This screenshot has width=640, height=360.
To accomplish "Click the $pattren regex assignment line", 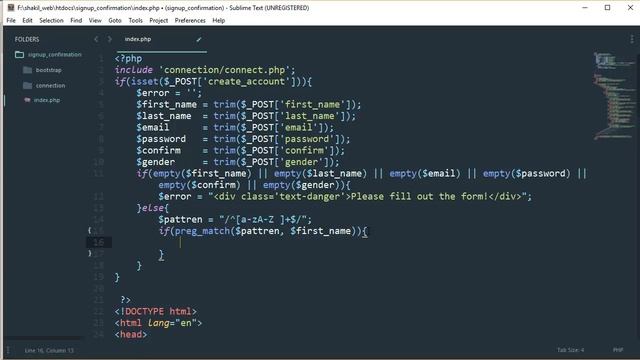I will (x=235, y=219).
